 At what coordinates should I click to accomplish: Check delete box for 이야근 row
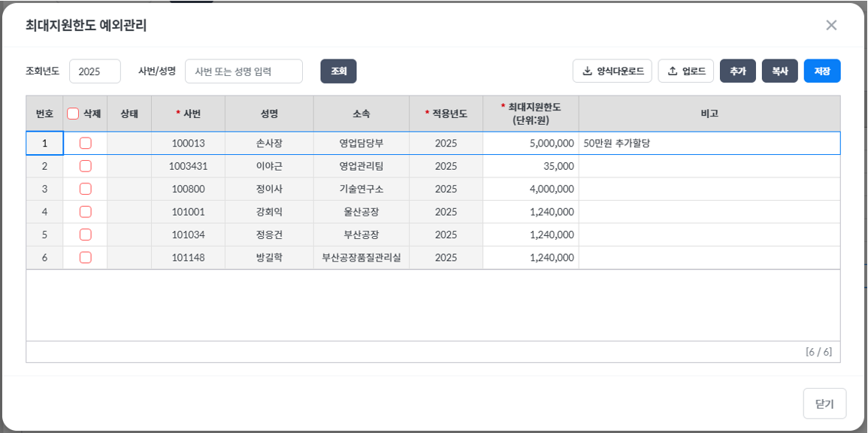(x=85, y=166)
